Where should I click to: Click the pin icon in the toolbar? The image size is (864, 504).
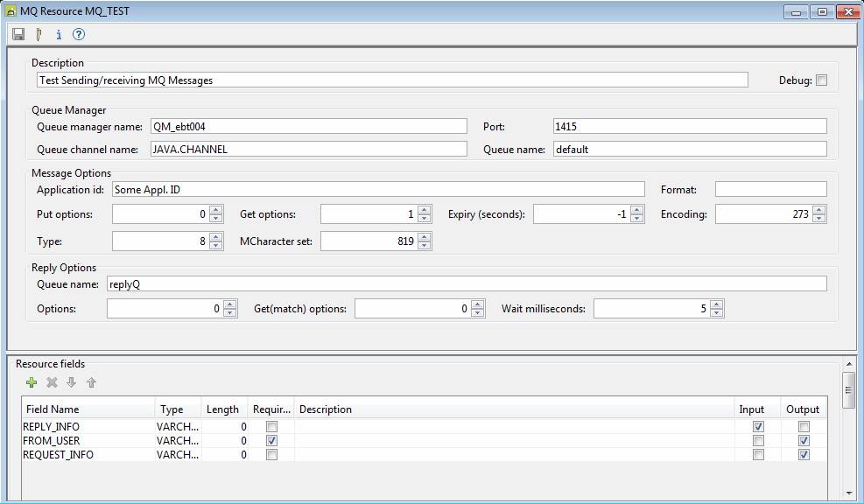coord(39,35)
